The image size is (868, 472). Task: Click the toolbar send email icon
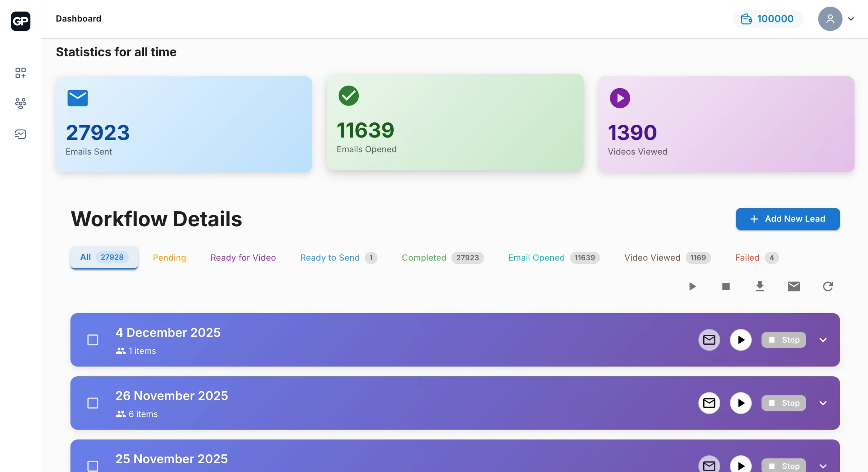[793, 286]
